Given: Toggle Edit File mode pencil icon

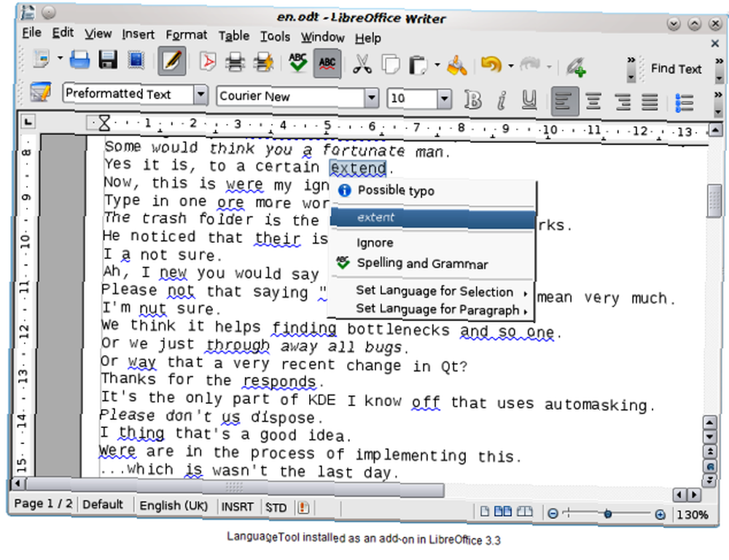Looking at the screenshot, I should click(x=172, y=61).
